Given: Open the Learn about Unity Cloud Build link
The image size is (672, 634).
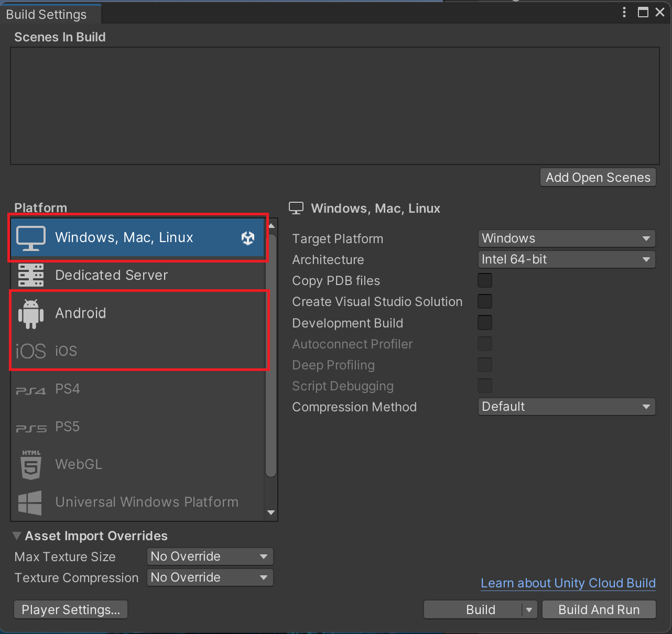Looking at the screenshot, I should (568, 583).
